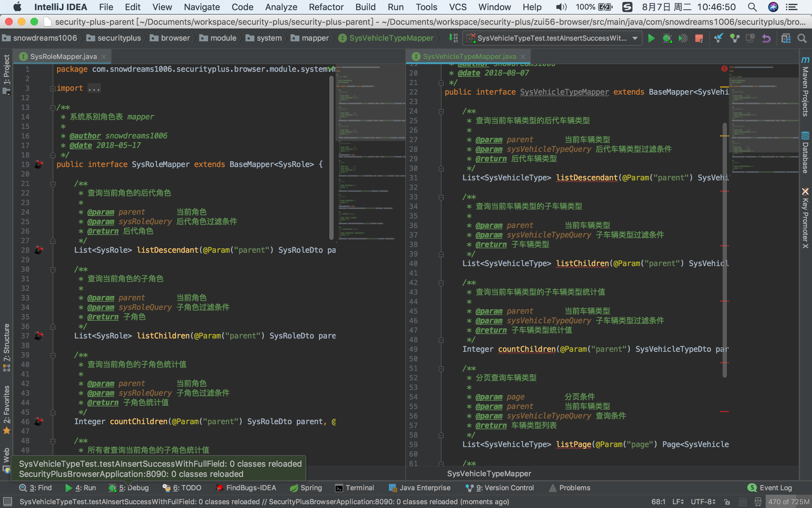Toggle file read-only lock in status bar
This screenshot has width=812, height=508.
coord(727,502)
